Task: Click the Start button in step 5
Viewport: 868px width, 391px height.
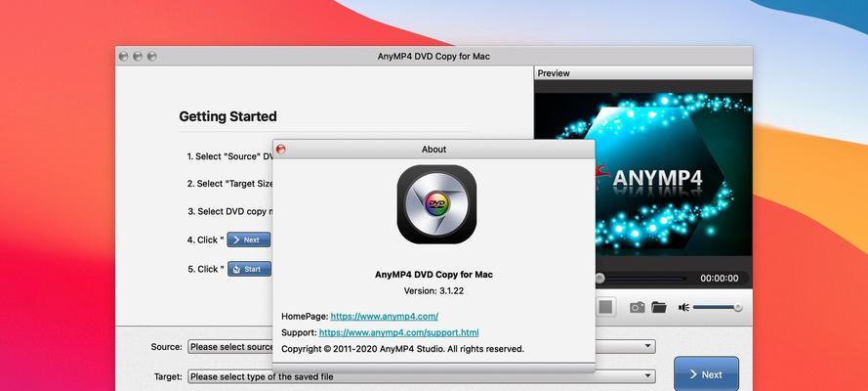Action: coord(249,269)
